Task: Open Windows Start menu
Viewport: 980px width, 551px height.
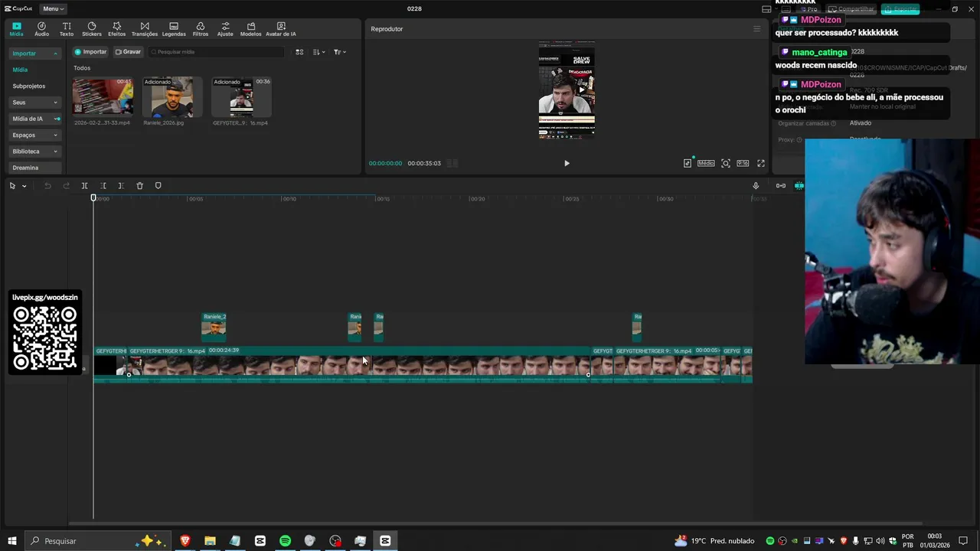Action: coord(12,541)
